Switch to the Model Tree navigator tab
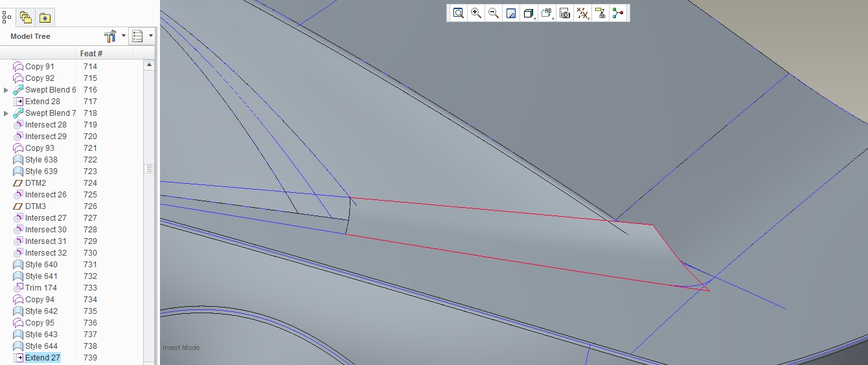 click(x=7, y=17)
